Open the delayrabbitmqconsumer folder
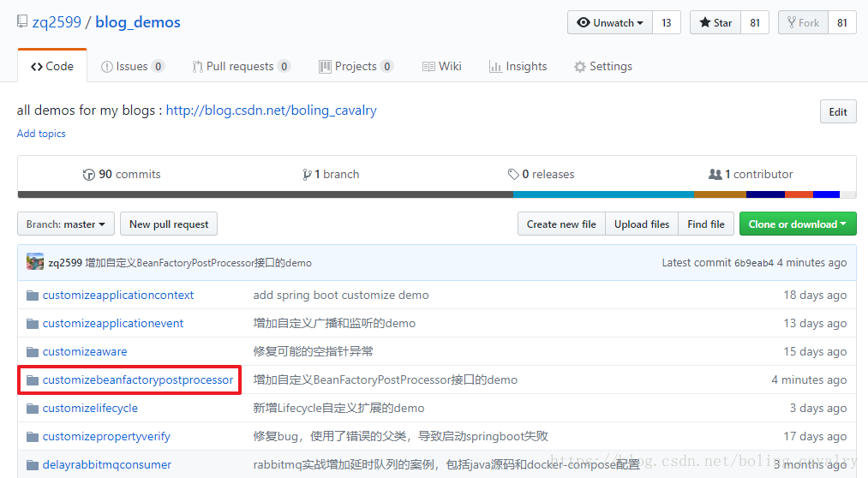Screen dimensions: 868x478 107,464
